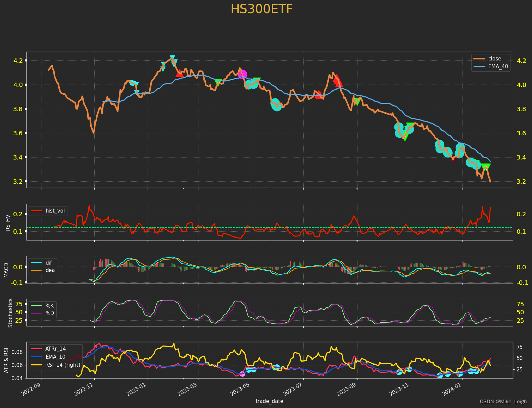This screenshot has height=408, width=532.
Task: Click the 2023-11 date tick label
Action: [400, 389]
